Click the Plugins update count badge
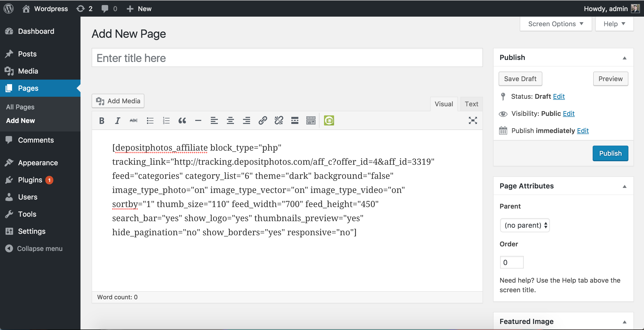 [x=49, y=180]
